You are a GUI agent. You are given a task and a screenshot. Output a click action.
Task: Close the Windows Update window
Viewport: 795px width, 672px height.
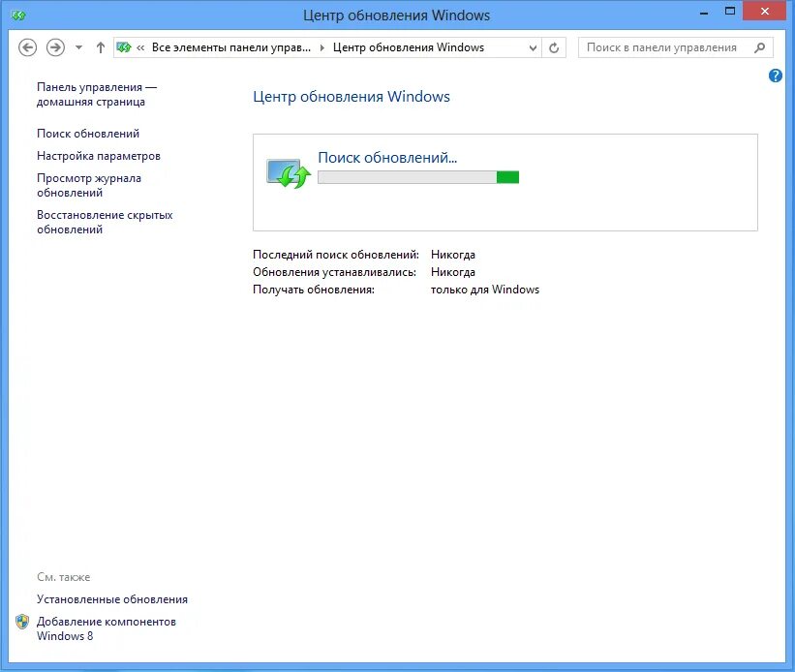click(765, 11)
